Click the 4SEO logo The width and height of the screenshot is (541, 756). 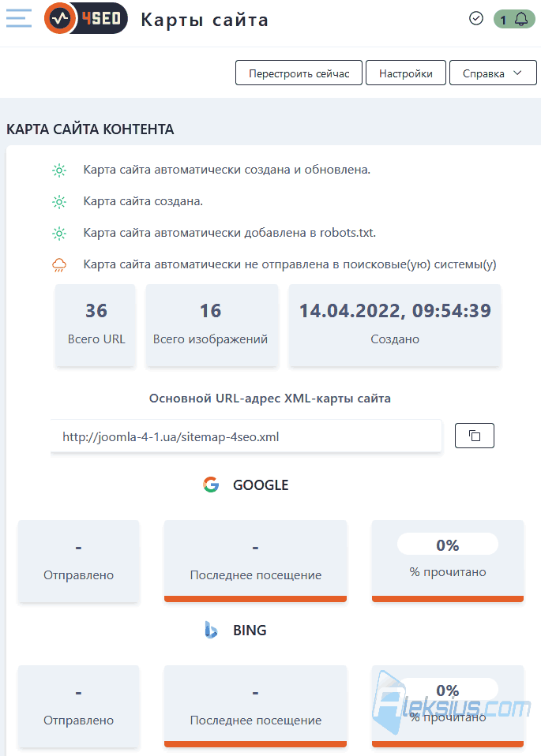[x=86, y=18]
